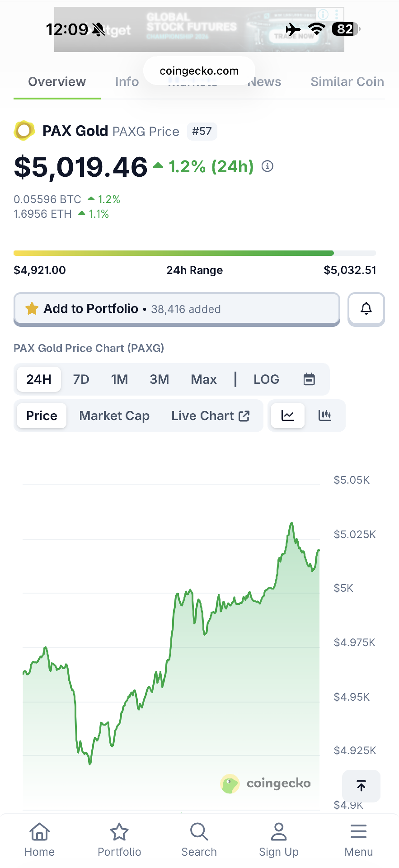
Task: Open the hamburger Menu
Action: tap(358, 840)
